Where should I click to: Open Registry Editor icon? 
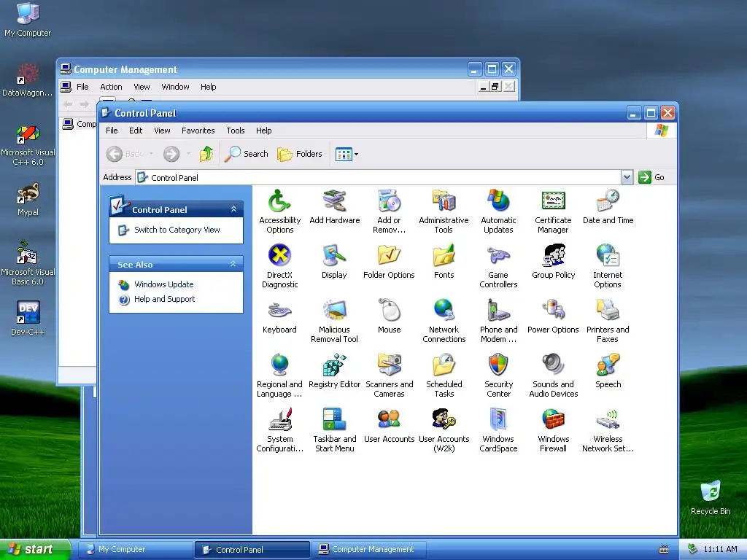pos(334,371)
